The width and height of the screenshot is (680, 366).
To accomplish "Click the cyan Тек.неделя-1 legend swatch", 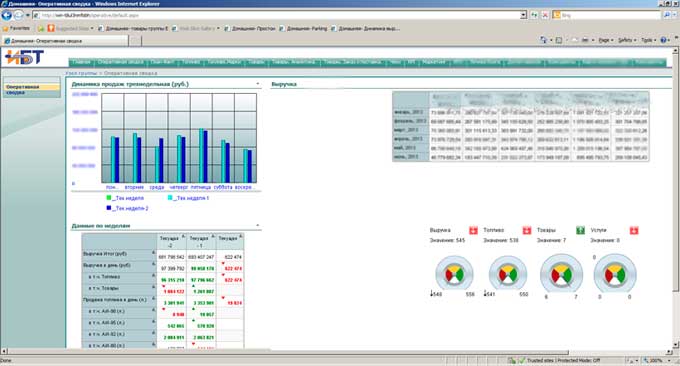I will coord(170,197).
